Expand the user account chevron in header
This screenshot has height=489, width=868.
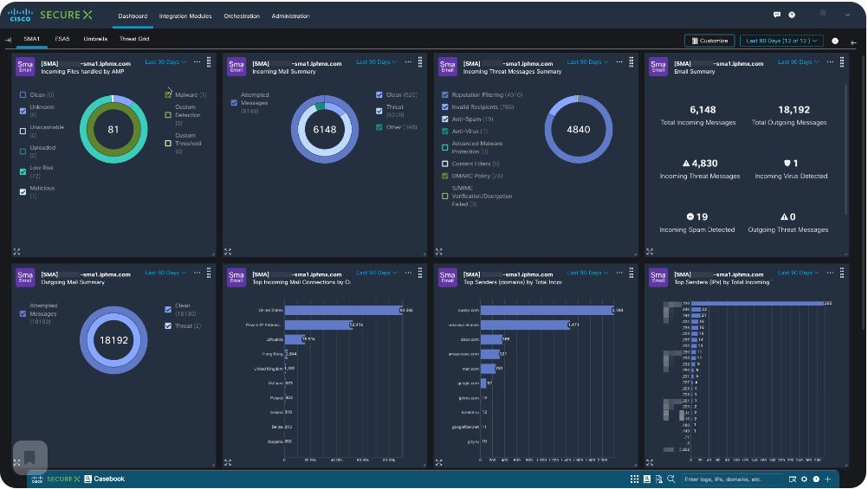click(x=847, y=16)
